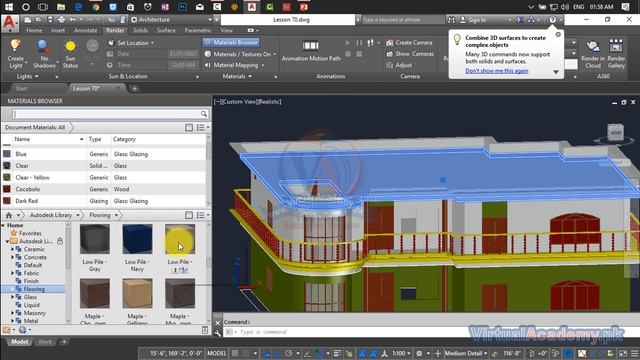Click the material search magnifier icon
The width and height of the screenshot is (640, 360).
coord(204,114)
